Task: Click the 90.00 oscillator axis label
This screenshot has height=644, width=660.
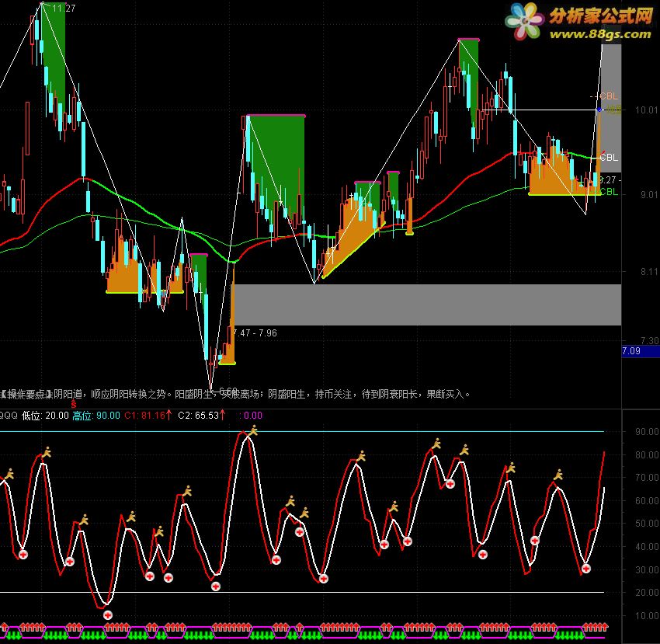Action: coord(647,431)
